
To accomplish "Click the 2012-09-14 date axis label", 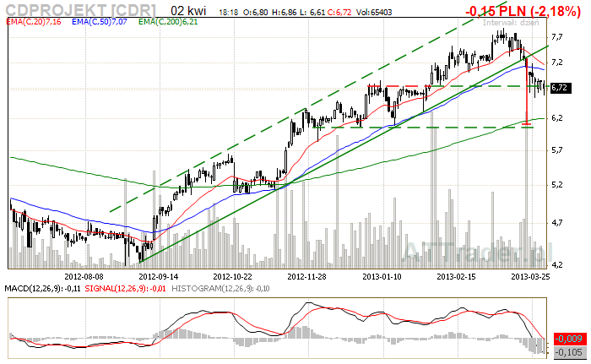I will (x=159, y=277).
